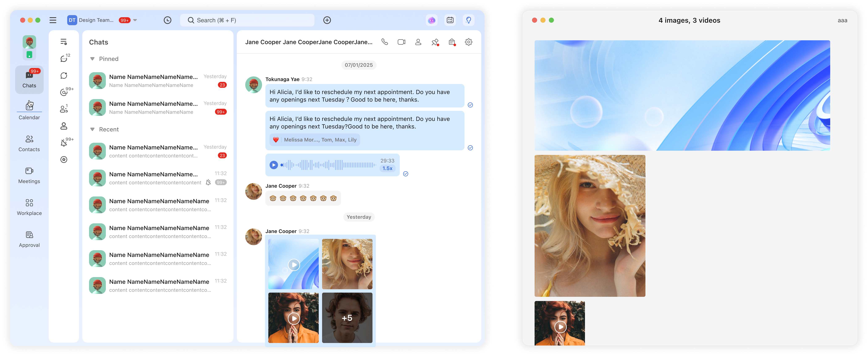This screenshot has width=868, height=356.
Task: Start a voice call from the chat header
Action: click(x=384, y=42)
